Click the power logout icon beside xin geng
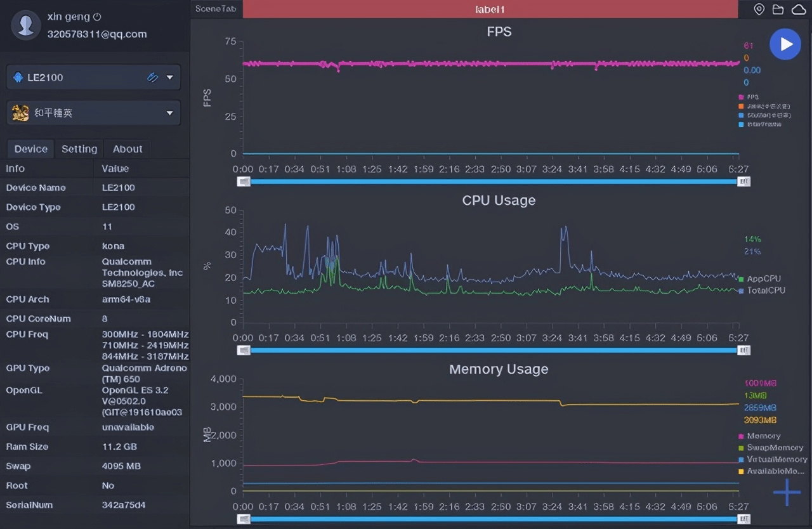Screen dimensions: 812x529 (97, 16)
